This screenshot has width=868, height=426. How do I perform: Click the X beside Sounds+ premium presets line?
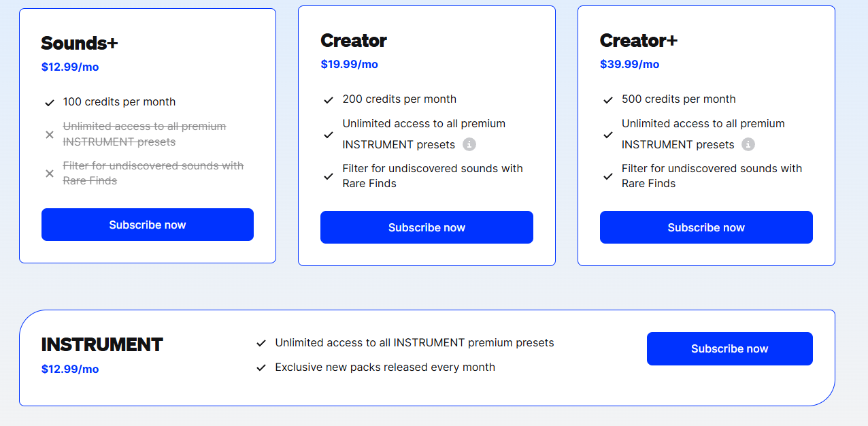50,134
